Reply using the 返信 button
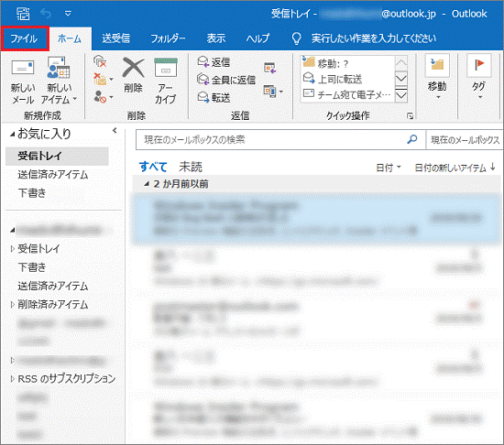Screen dimensions: 504x445 214,61
